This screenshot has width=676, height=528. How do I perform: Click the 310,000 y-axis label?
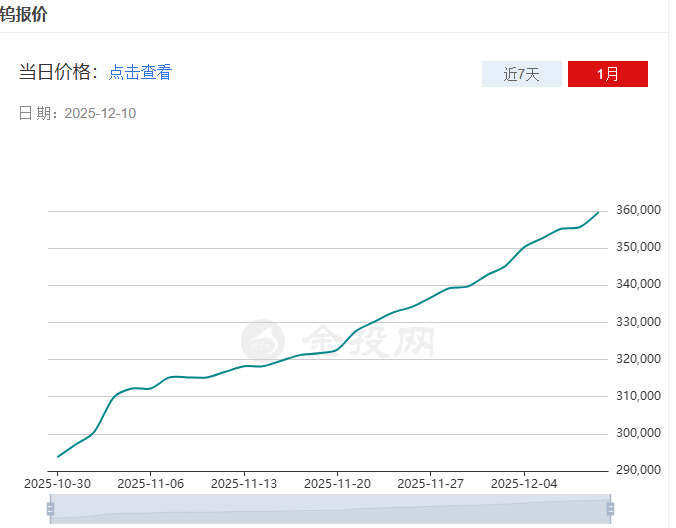click(638, 396)
